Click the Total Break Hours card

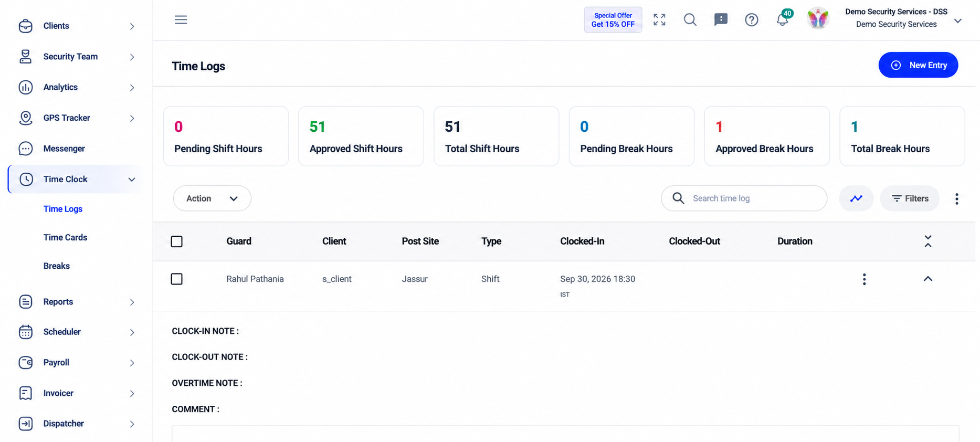902,136
